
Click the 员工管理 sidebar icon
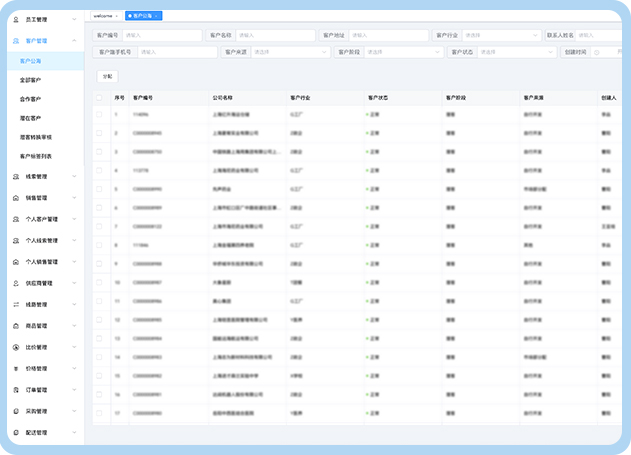click(x=16, y=19)
